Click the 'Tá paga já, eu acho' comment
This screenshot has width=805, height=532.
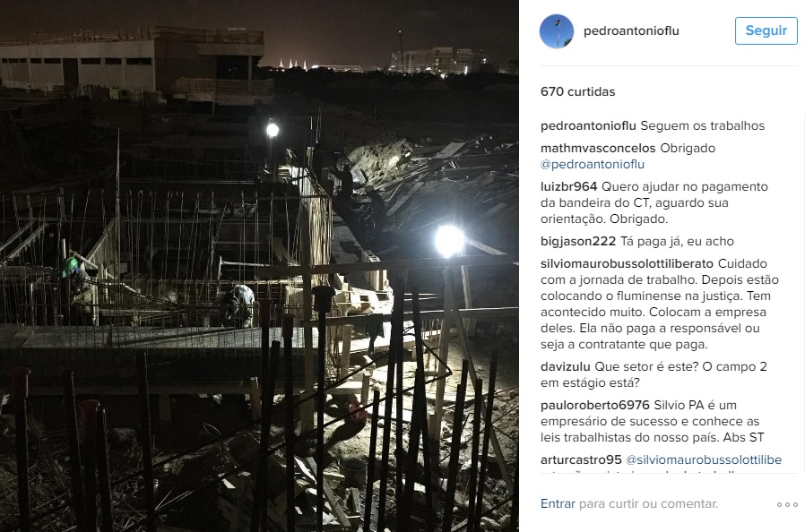pyautogui.click(x=677, y=241)
